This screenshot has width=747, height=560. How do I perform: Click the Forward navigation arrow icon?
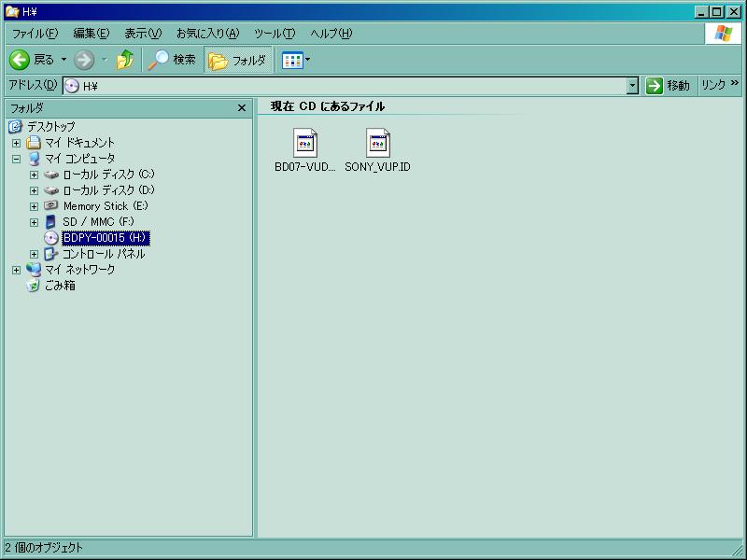tap(84, 60)
